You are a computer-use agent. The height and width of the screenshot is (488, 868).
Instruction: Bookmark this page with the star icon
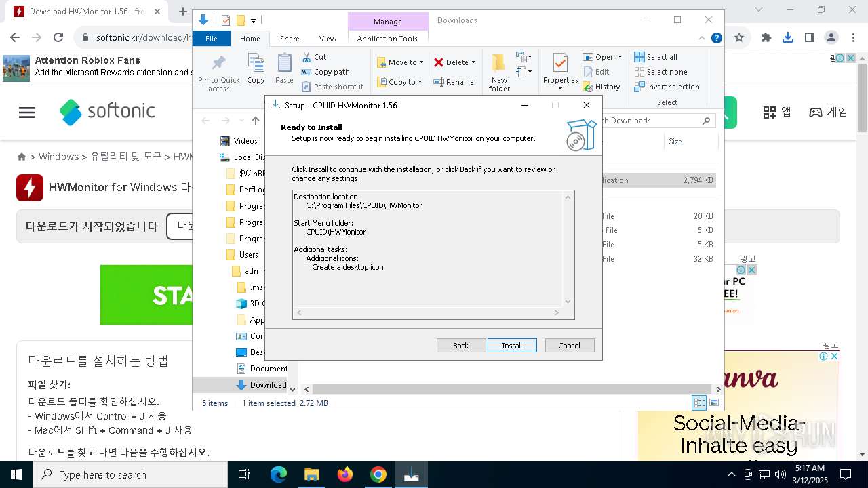(739, 38)
